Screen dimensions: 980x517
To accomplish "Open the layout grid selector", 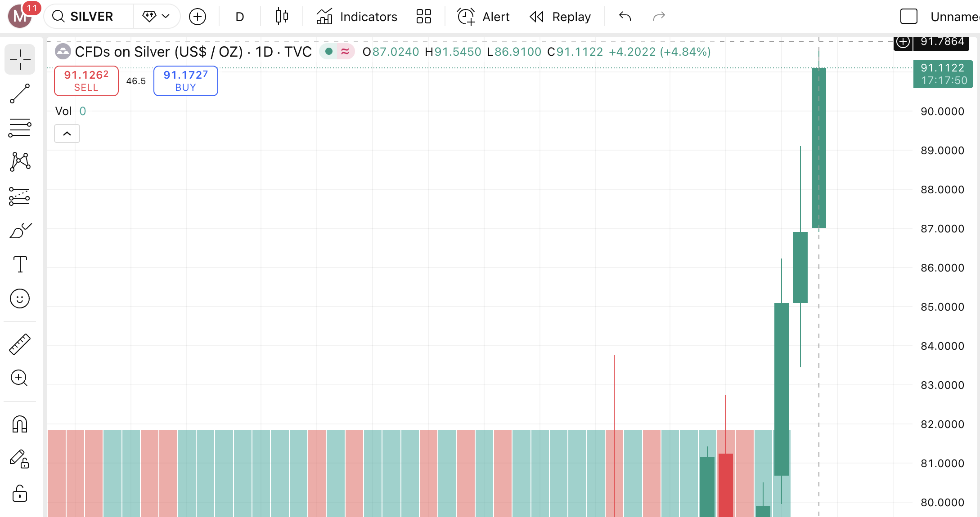I will (423, 17).
